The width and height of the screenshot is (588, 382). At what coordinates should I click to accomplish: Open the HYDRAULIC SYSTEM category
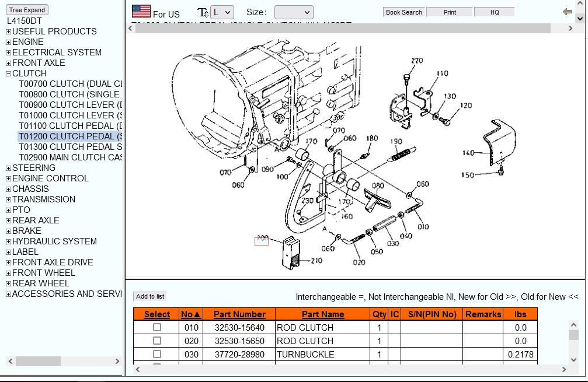(x=54, y=241)
